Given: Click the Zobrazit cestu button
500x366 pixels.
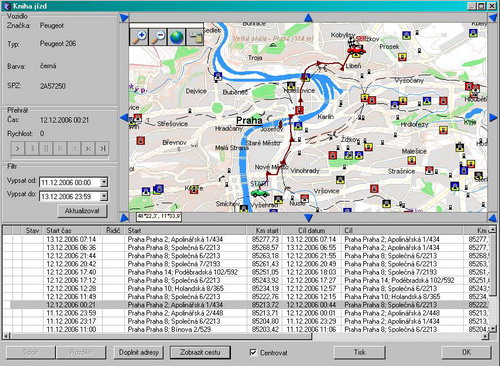Looking at the screenshot, I should [200, 352].
